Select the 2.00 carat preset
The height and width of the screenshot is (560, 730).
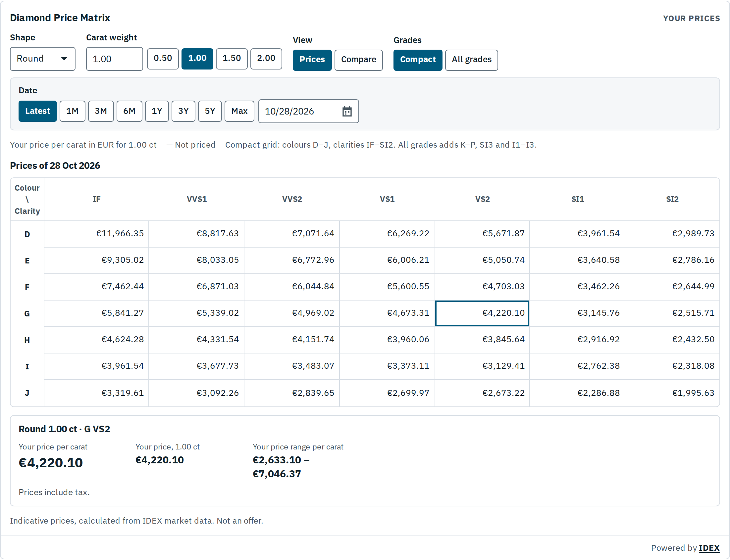(x=266, y=59)
